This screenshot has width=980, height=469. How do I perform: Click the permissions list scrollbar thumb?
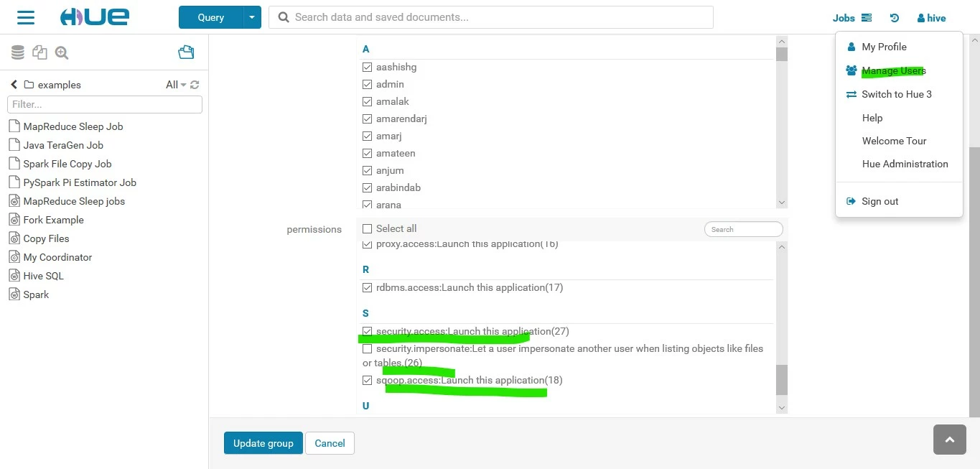click(x=782, y=380)
